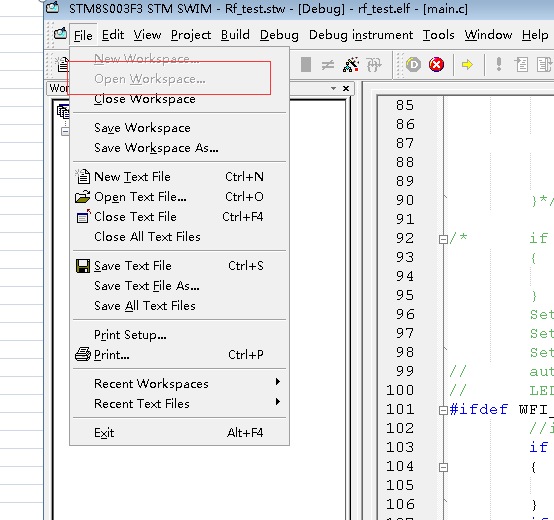Click the blue 'if' on line 103
This screenshot has height=520, width=554.
538,447
